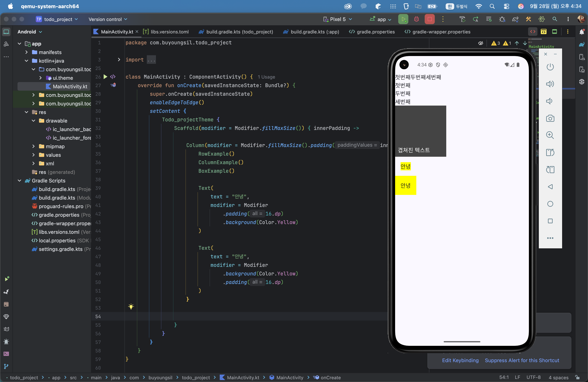Image resolution: width=588 pixels, height=382 pixels.
Task: Open the todo_project project dropdown
Action: [57, 19]
